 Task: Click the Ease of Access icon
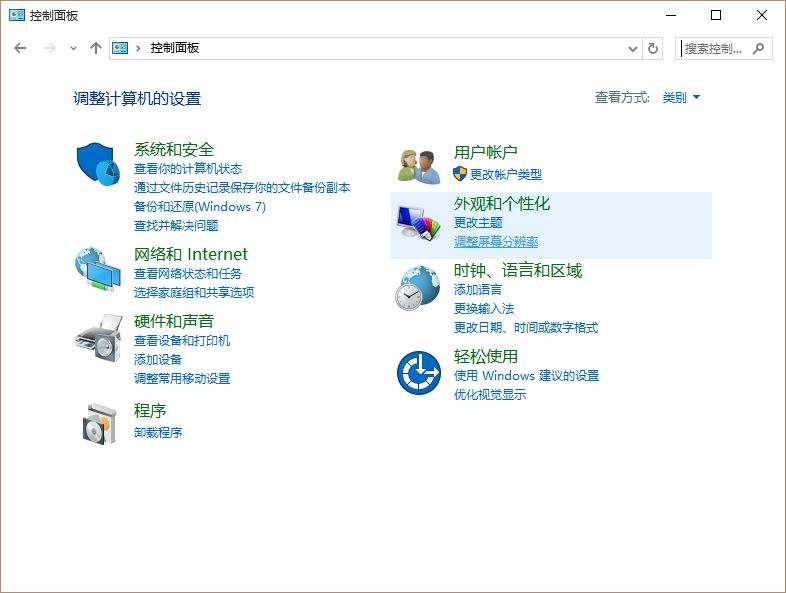point(418,374)
